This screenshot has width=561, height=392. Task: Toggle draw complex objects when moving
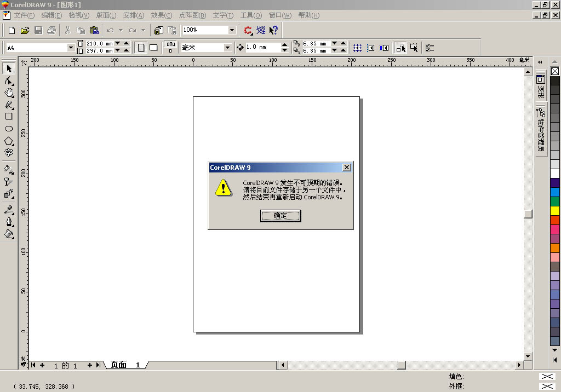pyautogui.click(x=400, y=48)
